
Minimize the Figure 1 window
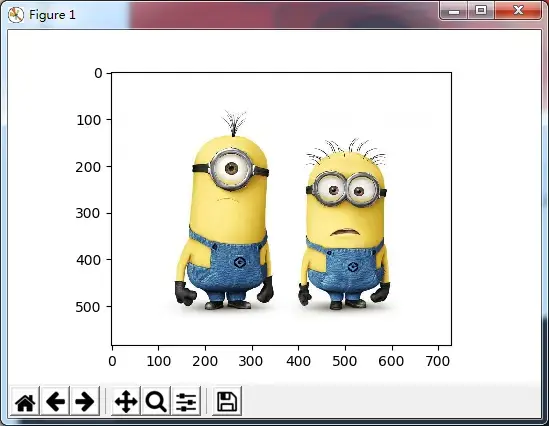[x=454, y=11]
